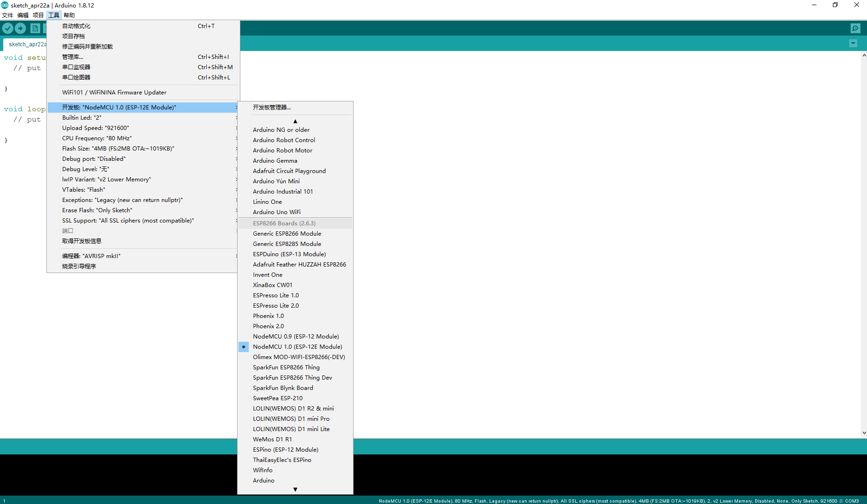Open lwIP Variant "v2 Lower Memory" option
This screenshot has width=867, height=504.
click(x=144, y=180)
